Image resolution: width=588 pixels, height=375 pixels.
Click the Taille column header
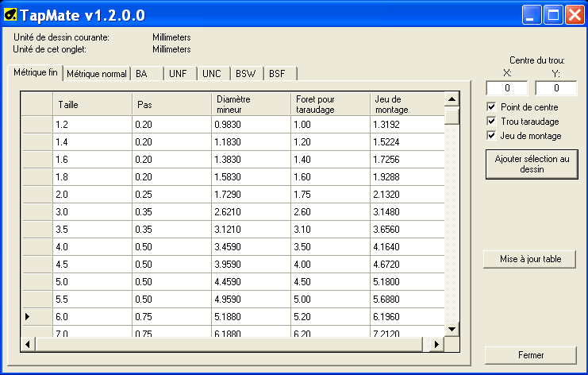coord(92,104)
